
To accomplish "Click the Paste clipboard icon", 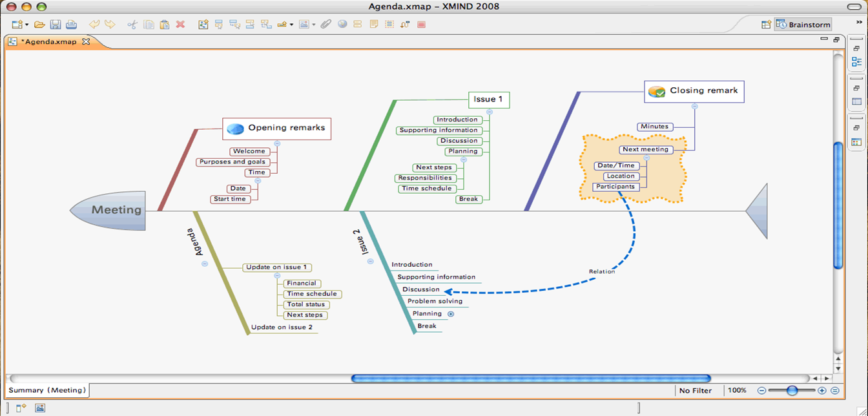I will (x=164, y=25).
